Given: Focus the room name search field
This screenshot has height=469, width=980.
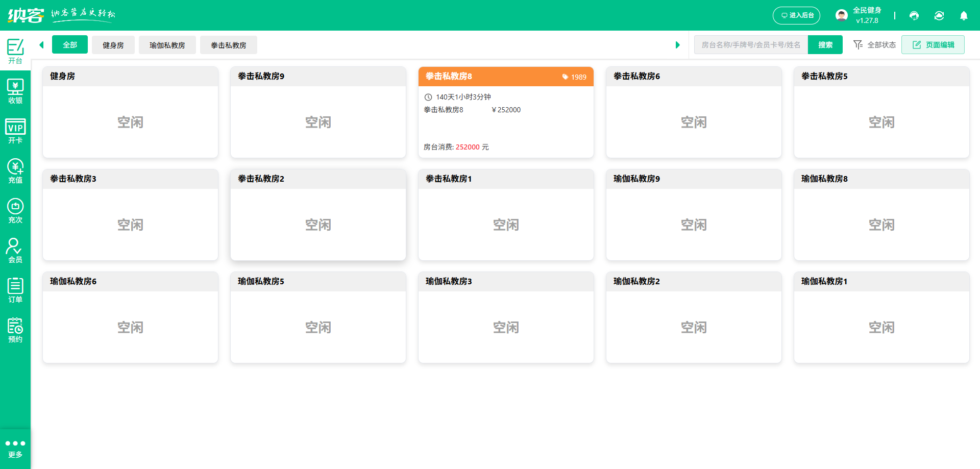Looking at the screenshot, I should click(x=751, y=45).
